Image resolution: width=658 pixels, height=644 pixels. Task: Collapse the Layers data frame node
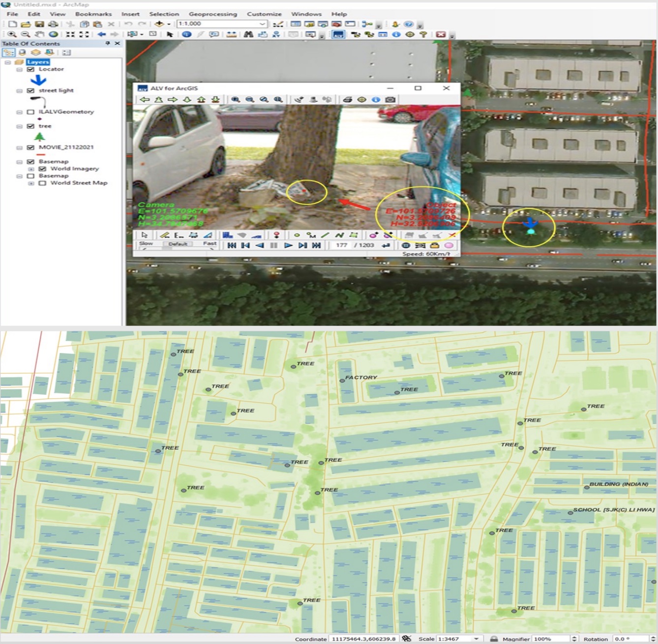7,62
